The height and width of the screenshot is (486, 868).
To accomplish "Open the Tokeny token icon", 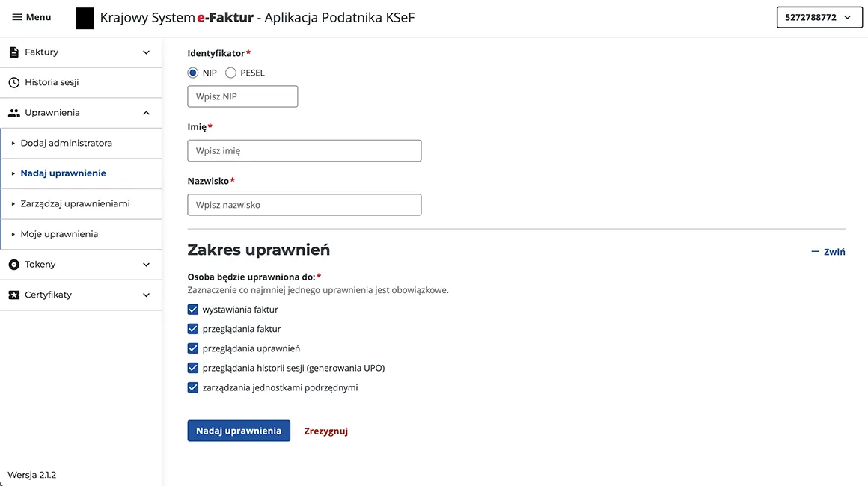I will 13,264.
